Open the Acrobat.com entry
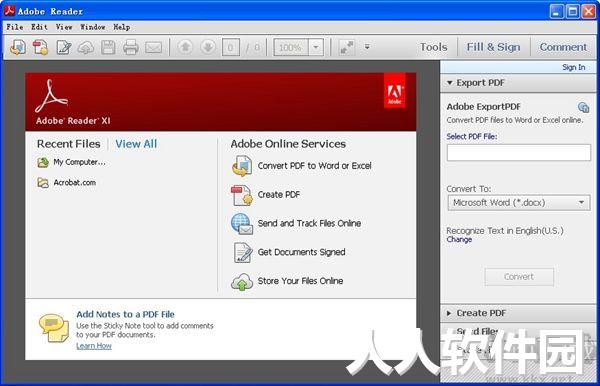Screen dimensions: 600x386 (x=75, y=182)
